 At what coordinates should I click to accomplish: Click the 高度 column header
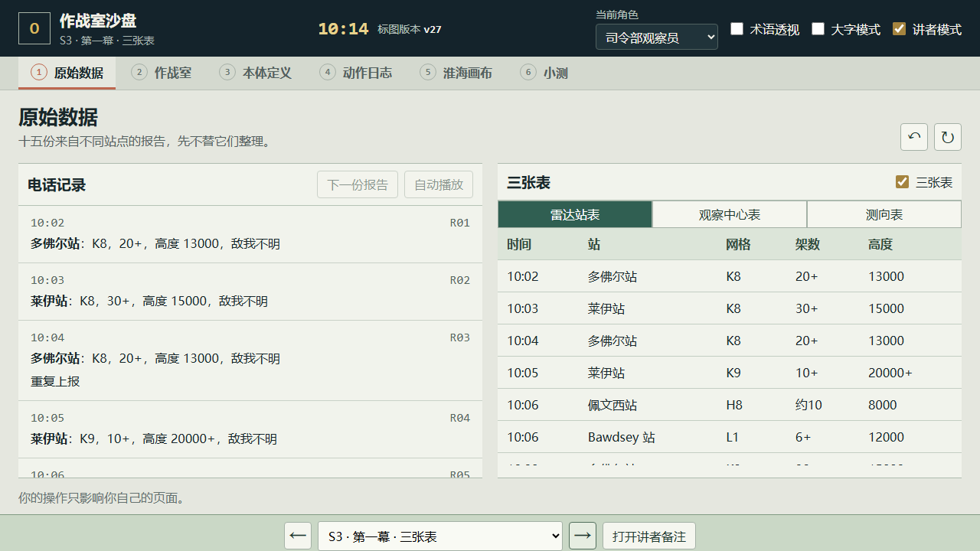point(880,244)
